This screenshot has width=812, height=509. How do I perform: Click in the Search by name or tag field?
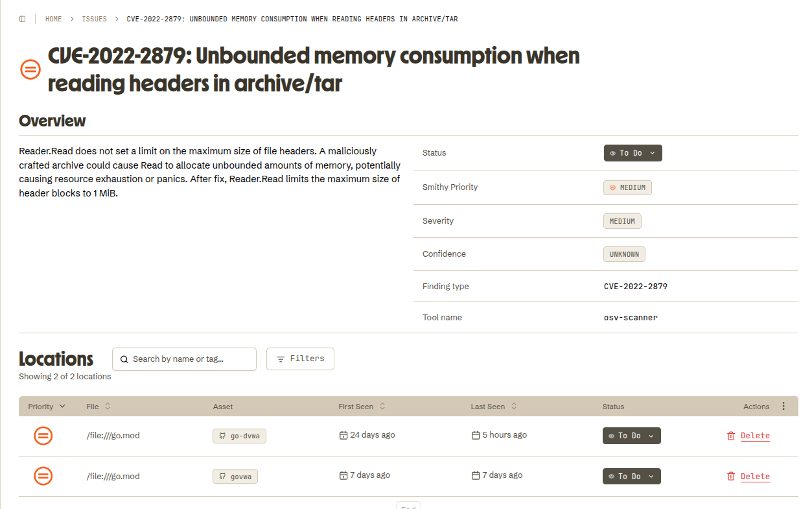tap(184, 359)
